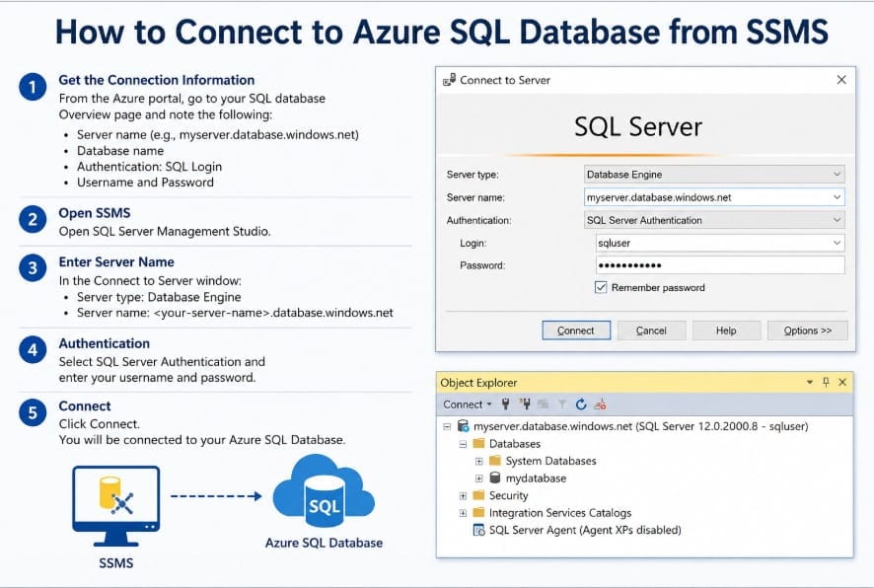The width and height of the screenshot is (874, 588).
Task: Close the Object Explorer panel
Action: click(x=842, y=382)
